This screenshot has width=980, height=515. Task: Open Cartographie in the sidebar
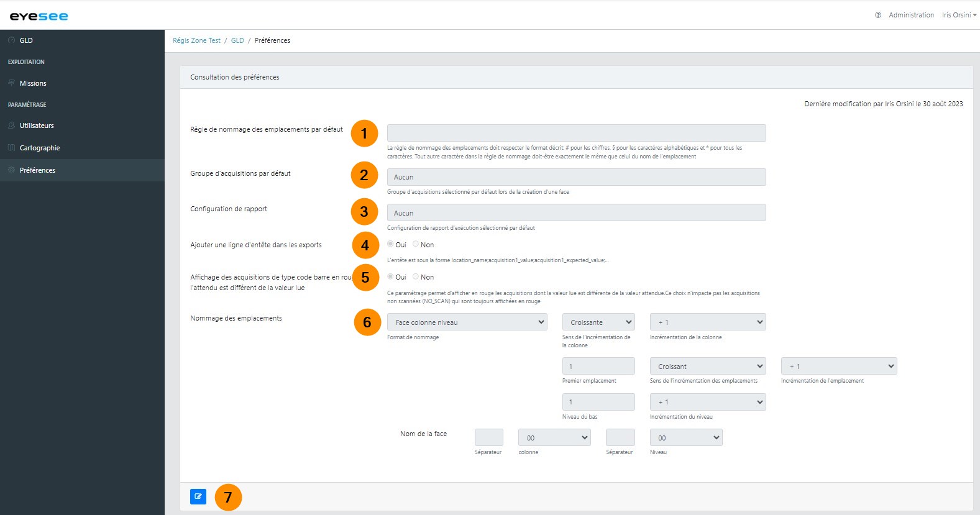tap(82, 148)
